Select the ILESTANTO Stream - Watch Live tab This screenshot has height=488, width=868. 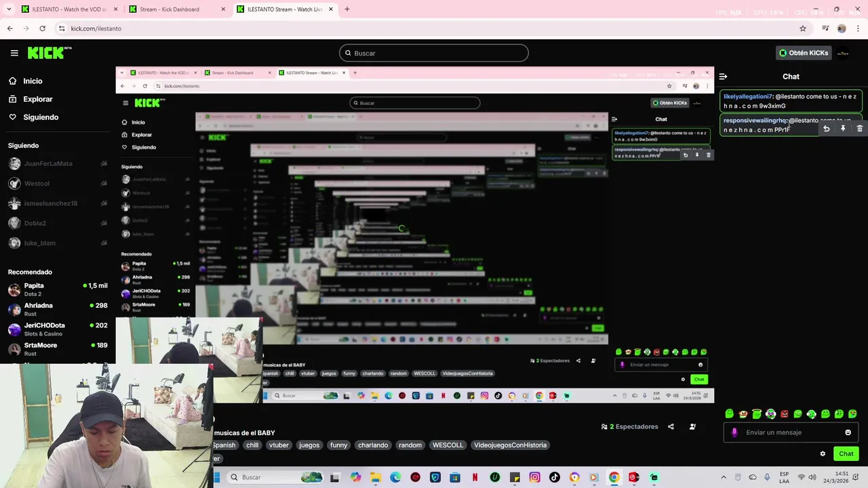coord(284,9)
